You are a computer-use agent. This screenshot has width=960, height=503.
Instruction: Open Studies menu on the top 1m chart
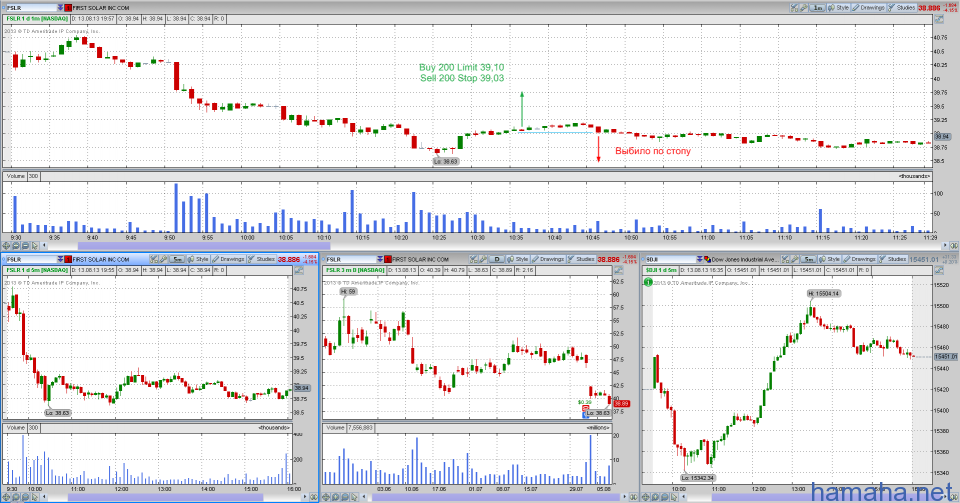[x=901, y=8]
